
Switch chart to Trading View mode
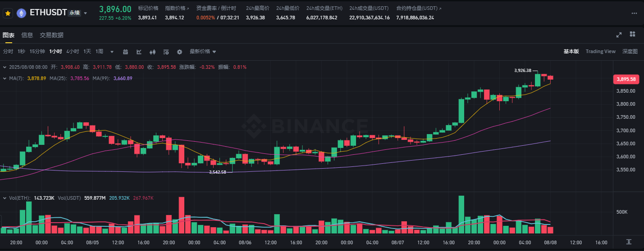(600, 51)
